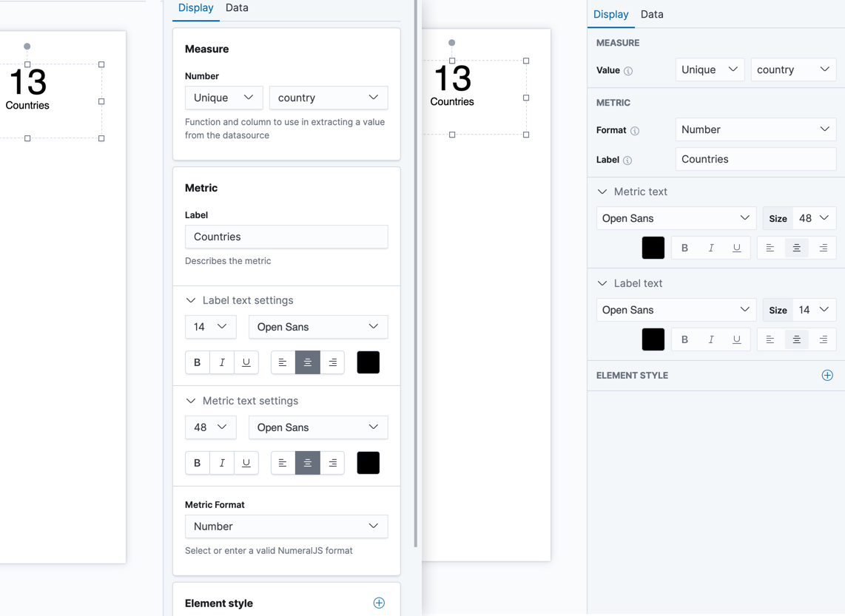The width and height of the screenshot is (845, 616).
Task: Align metric text right in Metric text settings
Action: (x=332, y=463)
